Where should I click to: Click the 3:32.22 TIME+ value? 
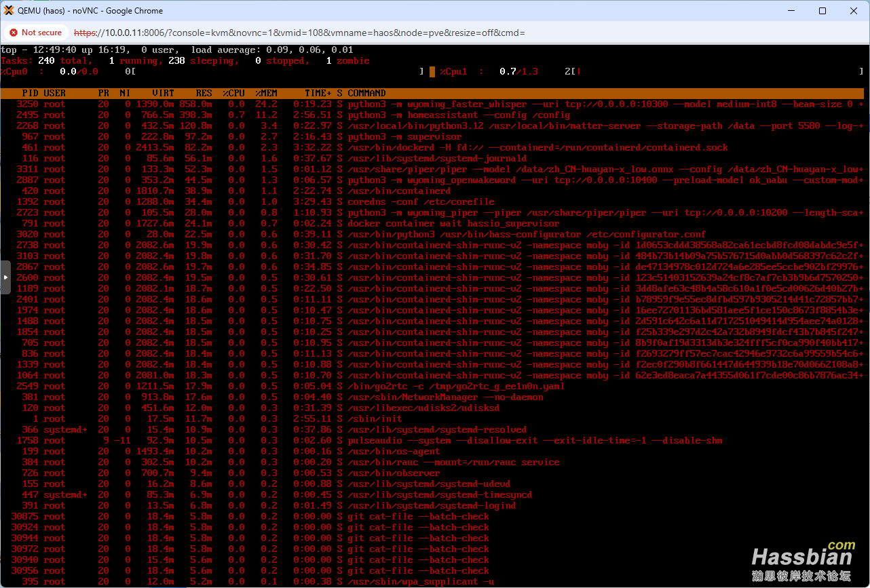(x=312, y=147)
